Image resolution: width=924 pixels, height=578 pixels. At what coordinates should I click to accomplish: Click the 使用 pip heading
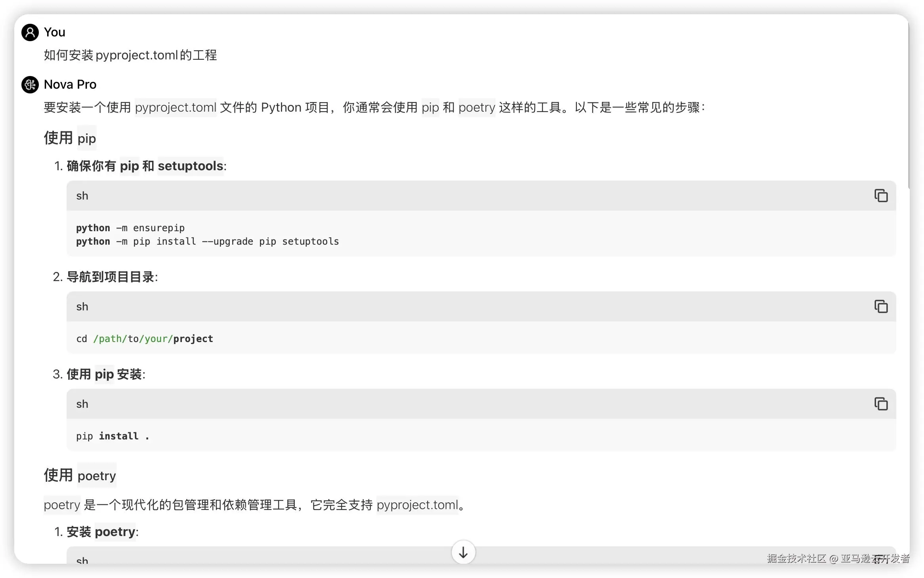point(70,138)
